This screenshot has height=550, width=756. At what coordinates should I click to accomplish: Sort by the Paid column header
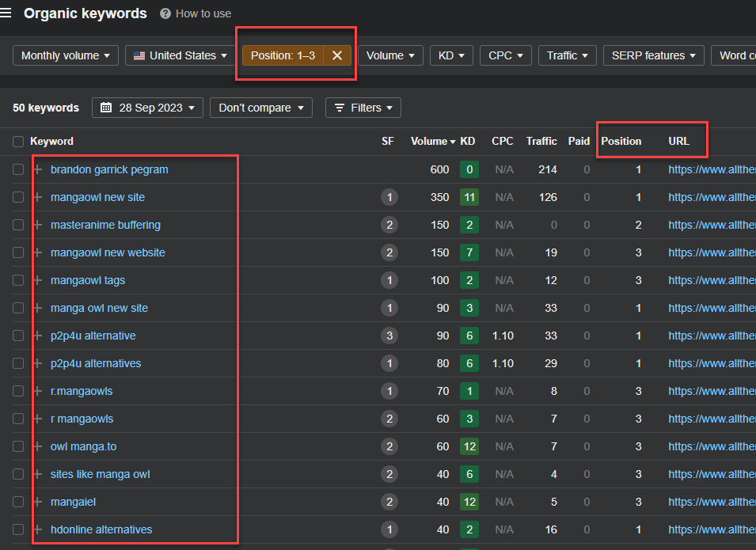coord(579,141)
